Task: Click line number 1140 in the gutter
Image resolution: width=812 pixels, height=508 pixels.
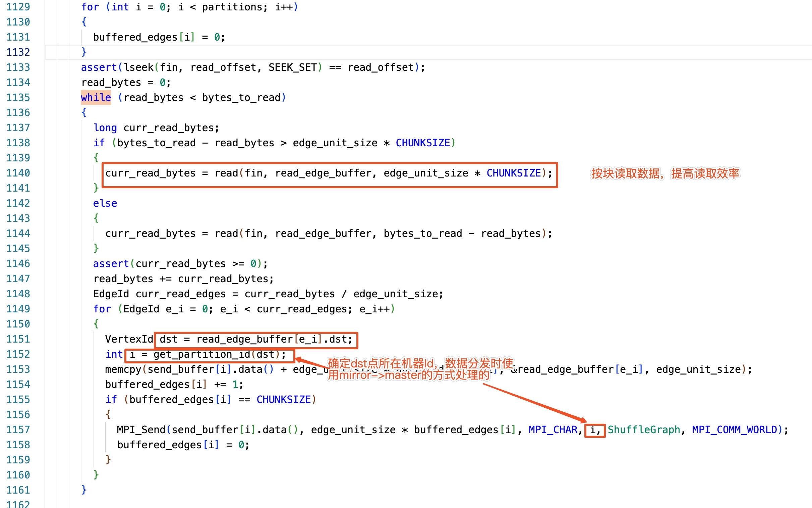Action: coord(18,173)
